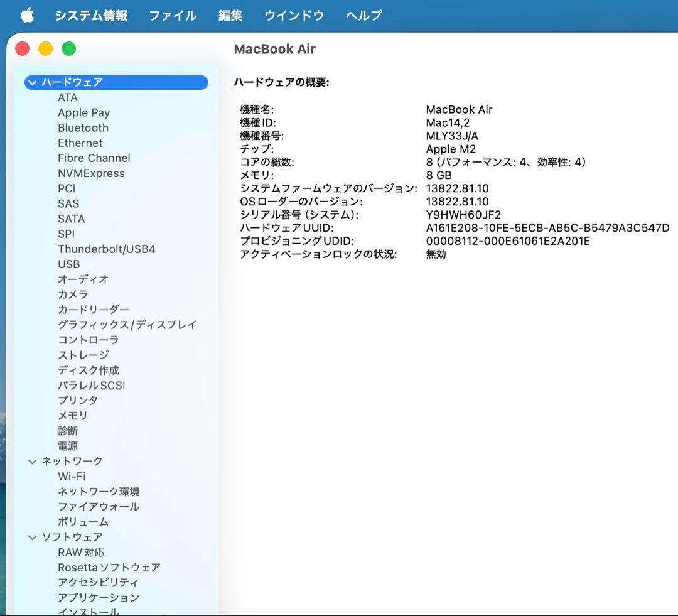Image resolution: width=678 pixels, height=616 pixels.
Task: Click the chip value Apple M2
Action: coord(451,149)
